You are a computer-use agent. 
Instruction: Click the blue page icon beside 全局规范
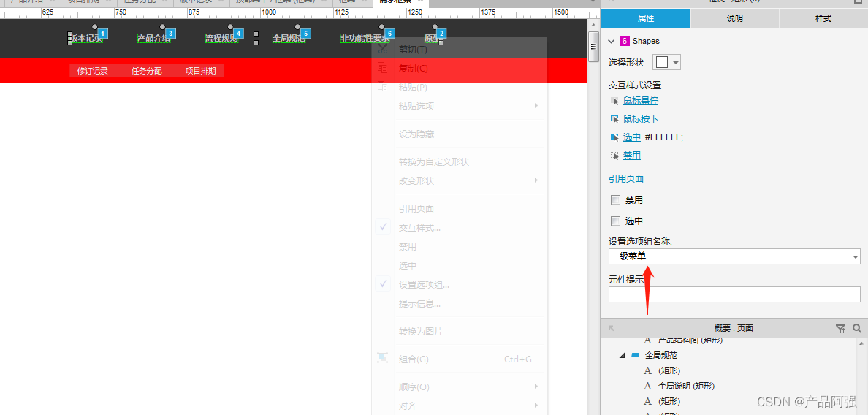point(635,355)
